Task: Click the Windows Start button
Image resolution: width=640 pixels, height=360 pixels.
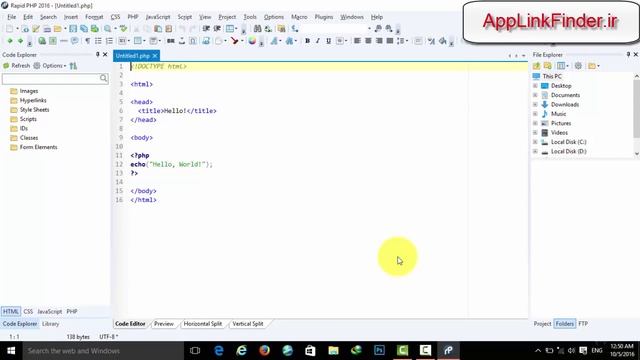Action: pyautogui.click(x=11, y=351)
